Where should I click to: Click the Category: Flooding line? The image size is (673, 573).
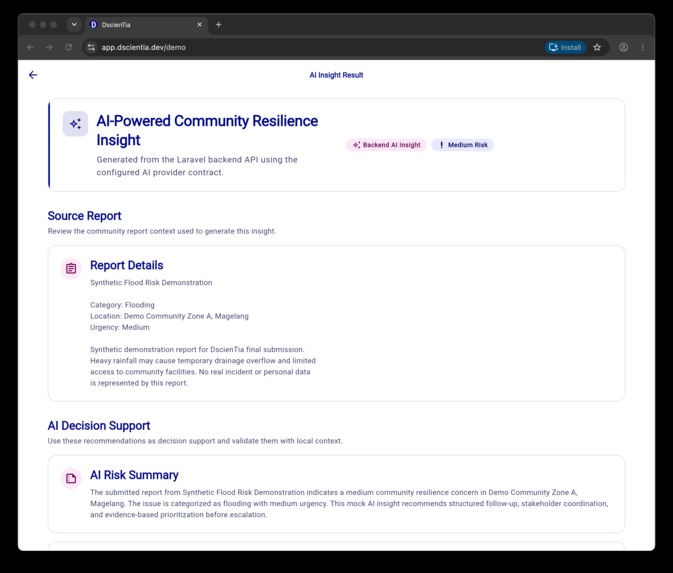[122, 305]
